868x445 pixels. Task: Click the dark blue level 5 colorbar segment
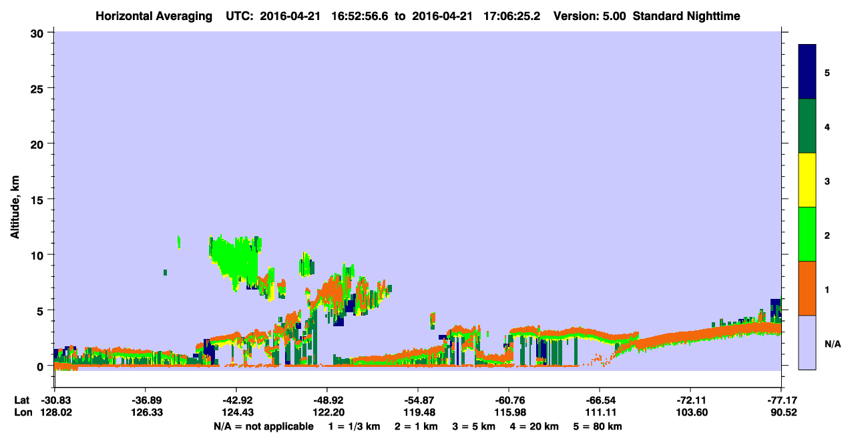point(807,71)
